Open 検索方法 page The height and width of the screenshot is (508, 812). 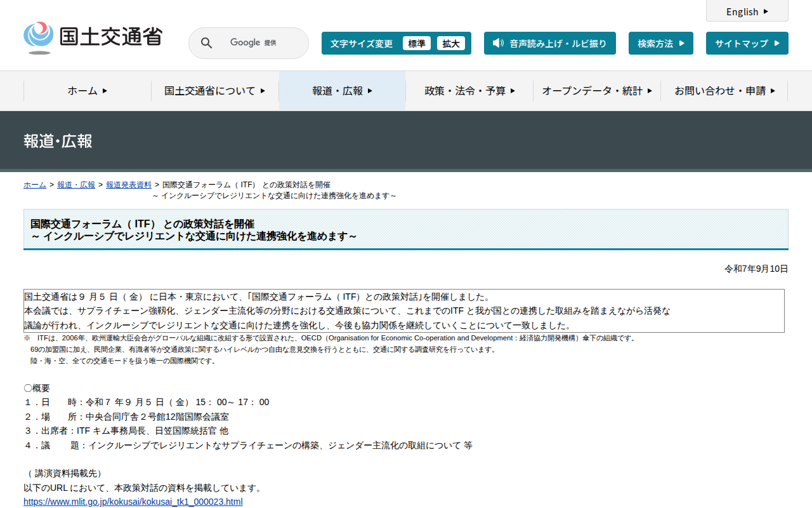[661, 43]
